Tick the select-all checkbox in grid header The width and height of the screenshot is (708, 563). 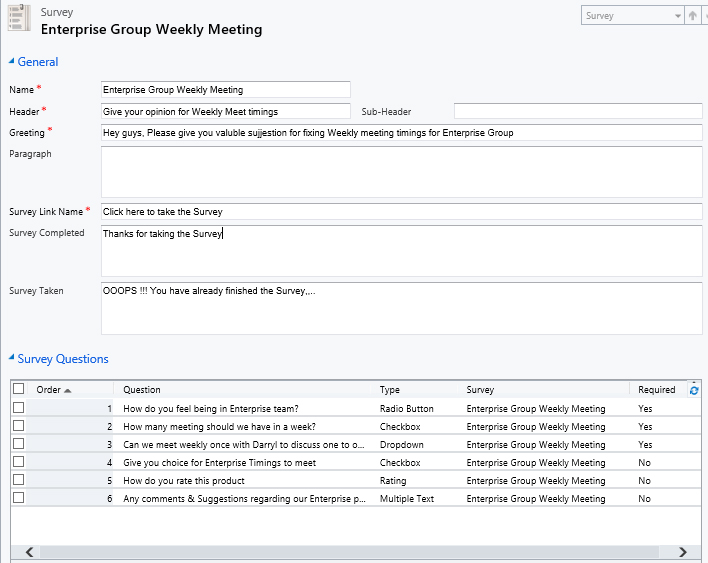point(18,389)
